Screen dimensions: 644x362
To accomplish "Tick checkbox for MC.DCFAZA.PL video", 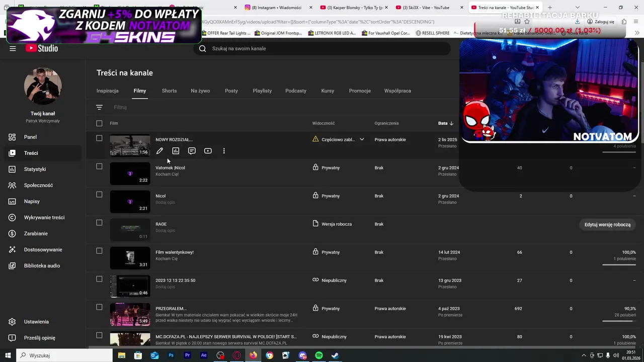I will (99, 335).
